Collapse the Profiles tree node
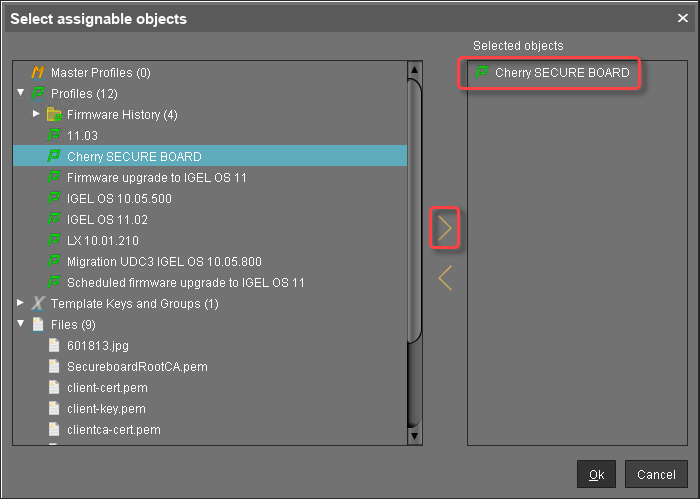Image resolution: width=700 pixels, height=499 pixels. pyautogui.click(x=21, y=94)
